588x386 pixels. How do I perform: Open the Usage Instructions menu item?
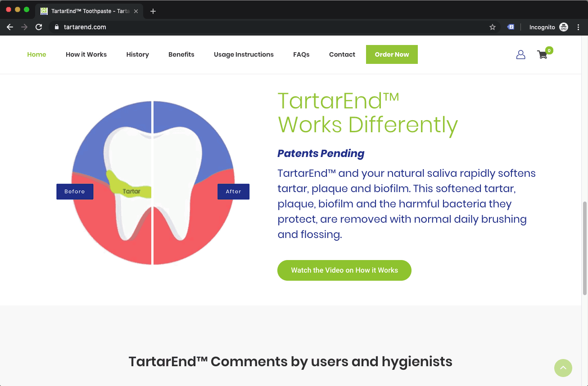(244, 54)
